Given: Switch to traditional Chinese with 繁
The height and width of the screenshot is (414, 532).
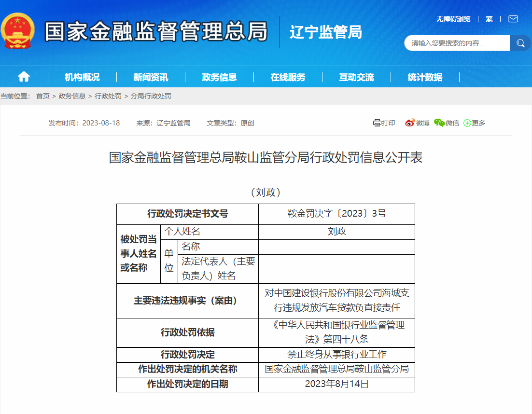Looking at the screenshot, I should click(489, 19).
